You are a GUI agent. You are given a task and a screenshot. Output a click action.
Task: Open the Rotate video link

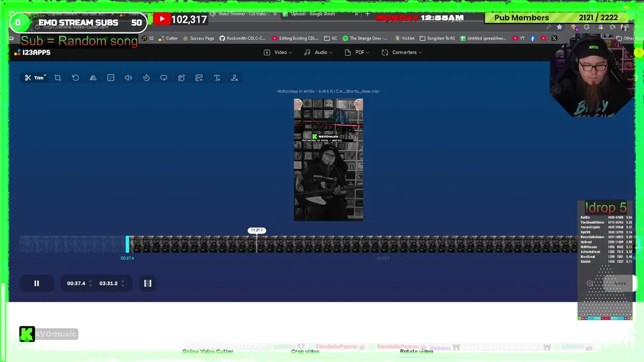417,351
